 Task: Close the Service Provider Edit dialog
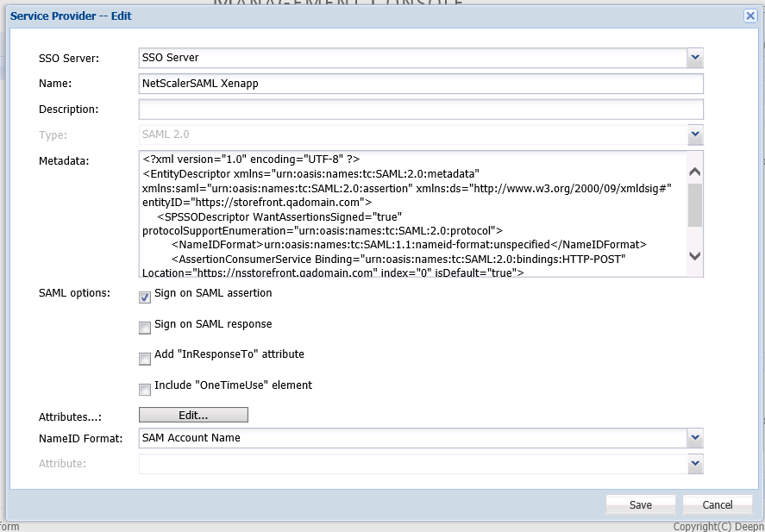coord(750,16)
